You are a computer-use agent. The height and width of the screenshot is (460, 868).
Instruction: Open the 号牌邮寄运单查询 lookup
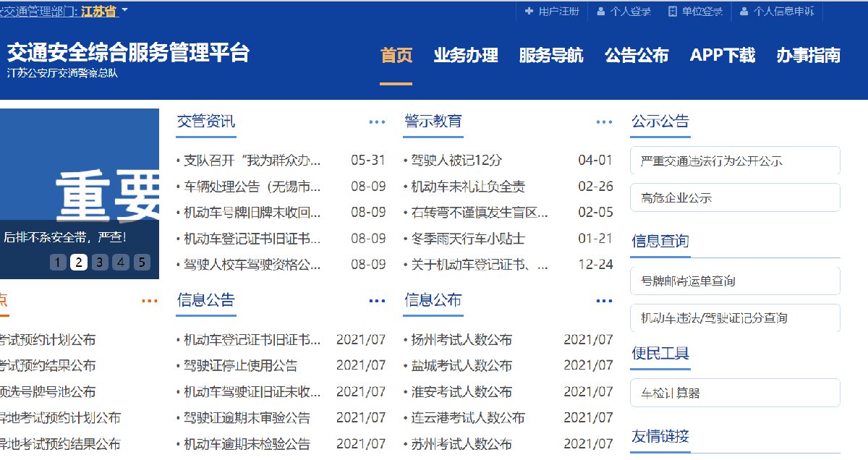coord(734,281)
